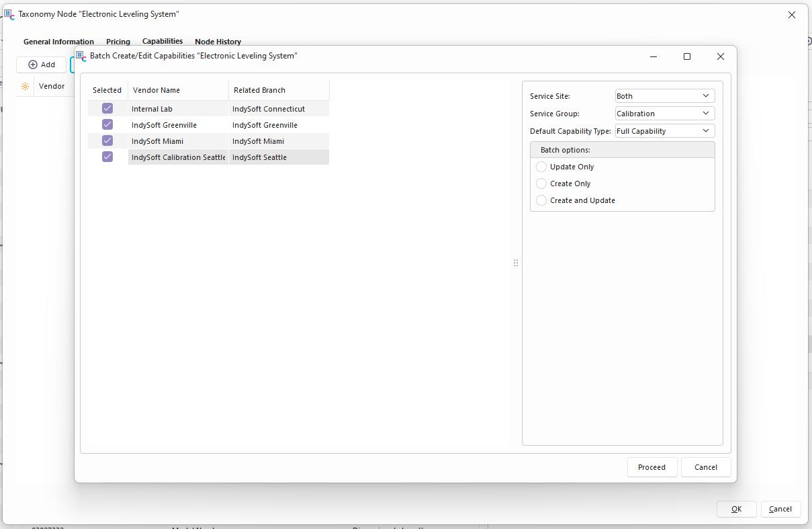
Task: Uncheck the Internal Lab vendor checkbox
Action: [x=107, y=108]
